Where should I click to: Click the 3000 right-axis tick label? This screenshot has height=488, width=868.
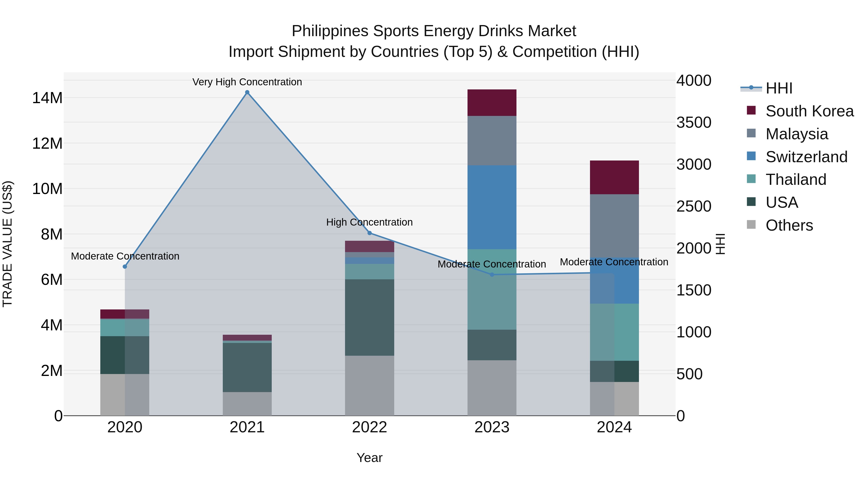click(694, 164)
